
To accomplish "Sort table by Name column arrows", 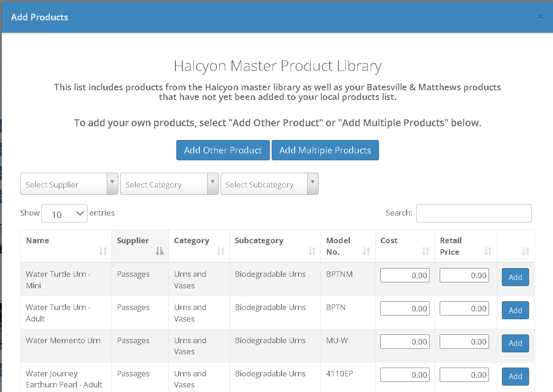I will coord(103,251).
